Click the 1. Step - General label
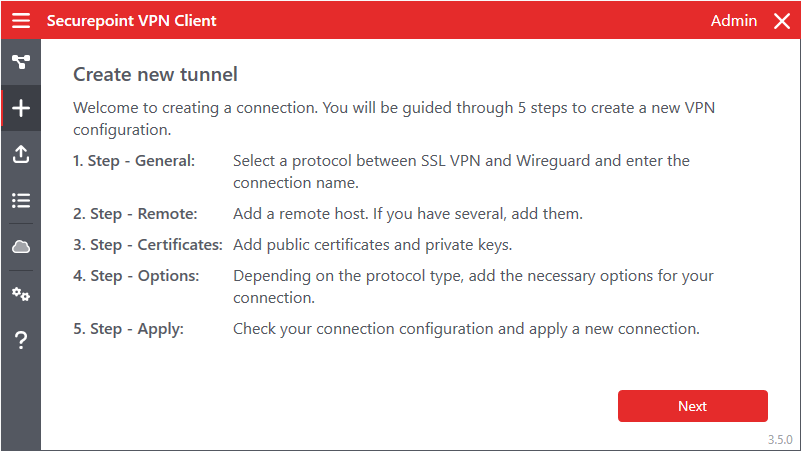 coord(134,160)
